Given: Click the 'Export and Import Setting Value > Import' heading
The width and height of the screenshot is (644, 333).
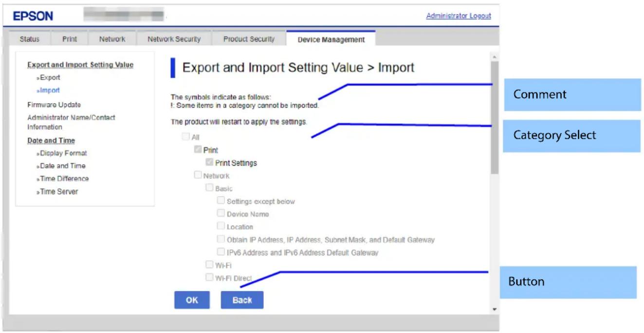Looking at the screenshot, I should 298,68.
